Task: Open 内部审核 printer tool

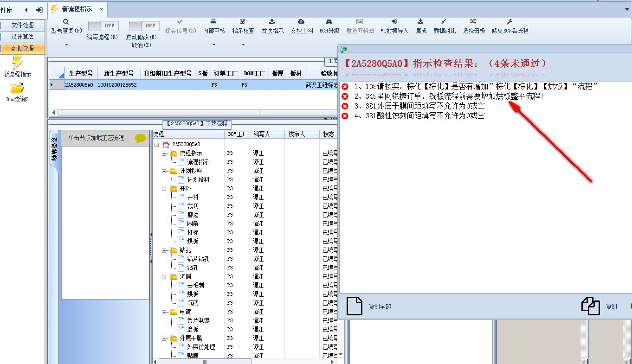Action: (x=214, y=26)
